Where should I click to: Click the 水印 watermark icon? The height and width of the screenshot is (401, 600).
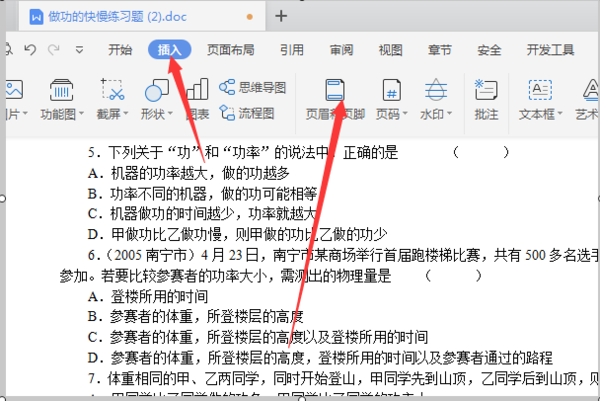click(x=436, y=90)
